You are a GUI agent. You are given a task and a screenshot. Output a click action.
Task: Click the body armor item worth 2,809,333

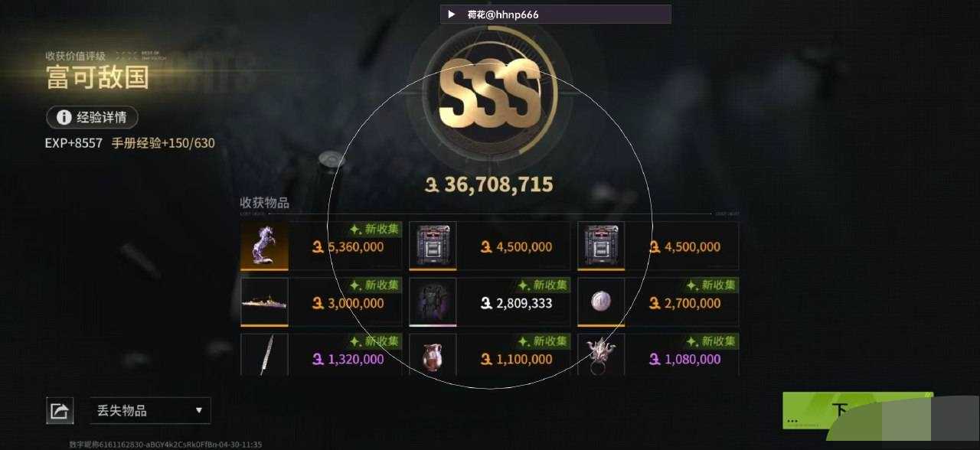(433, 302)
